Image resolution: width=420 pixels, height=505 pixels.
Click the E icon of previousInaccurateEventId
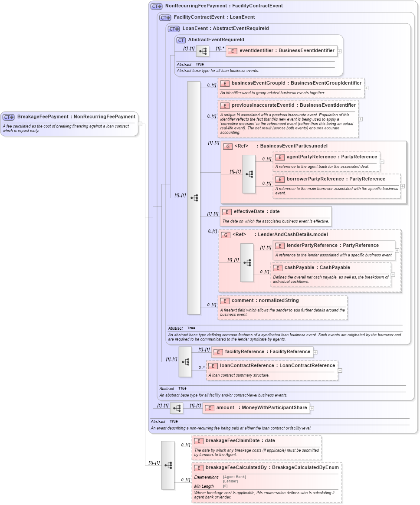[x=224, y=105]
